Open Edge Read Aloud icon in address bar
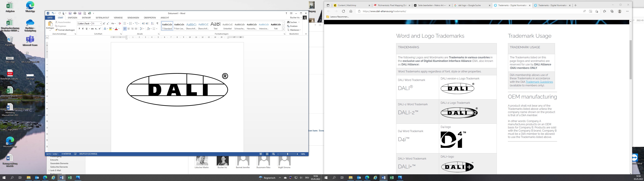Viewport: 644px width, 181px height. [x=584, y=11]
